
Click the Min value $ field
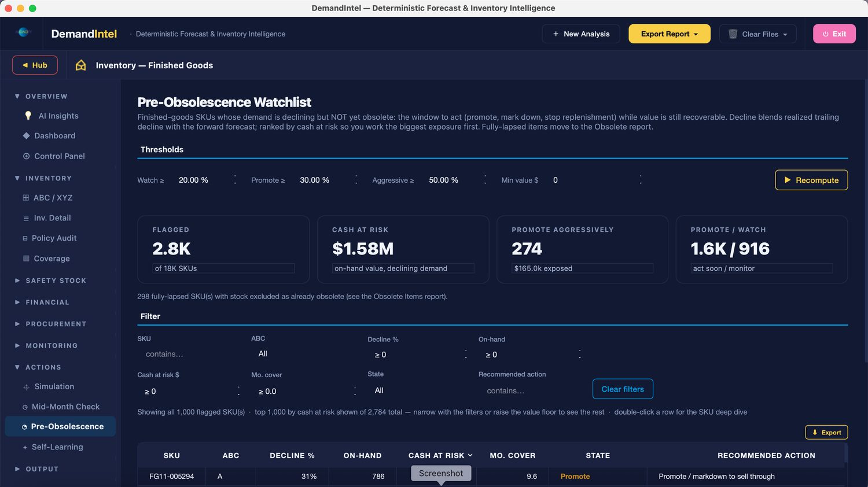596,180
